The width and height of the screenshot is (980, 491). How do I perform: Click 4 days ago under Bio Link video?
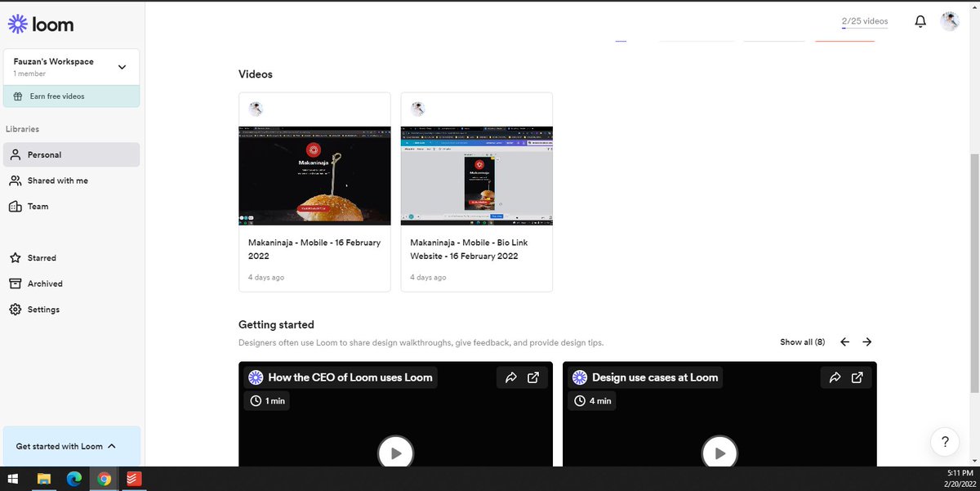tap(428, 278)
